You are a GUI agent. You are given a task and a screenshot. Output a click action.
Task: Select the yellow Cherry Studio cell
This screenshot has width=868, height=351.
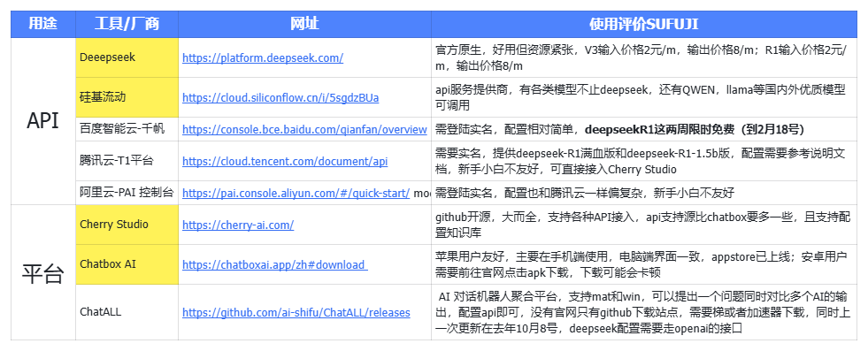click(x=127, y=225)
